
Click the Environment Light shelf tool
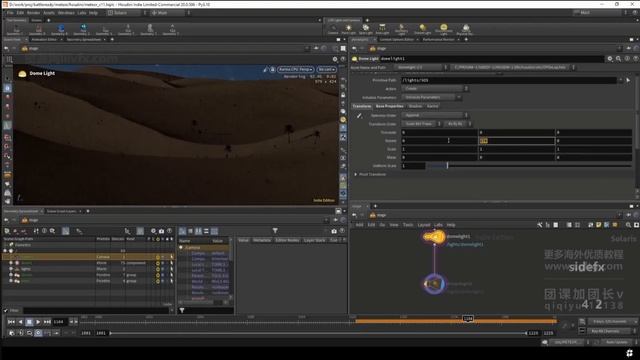tap(443, 29)
